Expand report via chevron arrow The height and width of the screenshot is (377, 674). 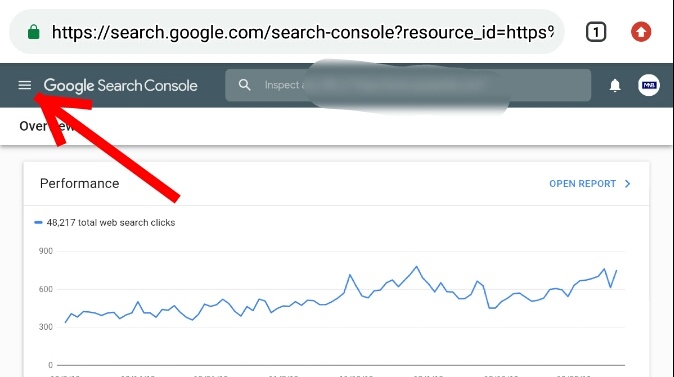pos(628,184)
